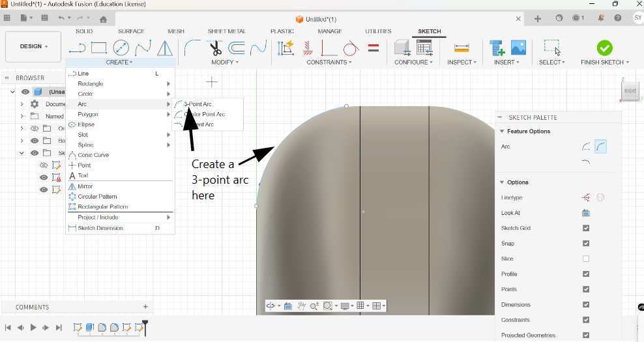Screen dimensions: 644x342
Task: Switch to the SURFACE tab
Action: click(131, 31)
